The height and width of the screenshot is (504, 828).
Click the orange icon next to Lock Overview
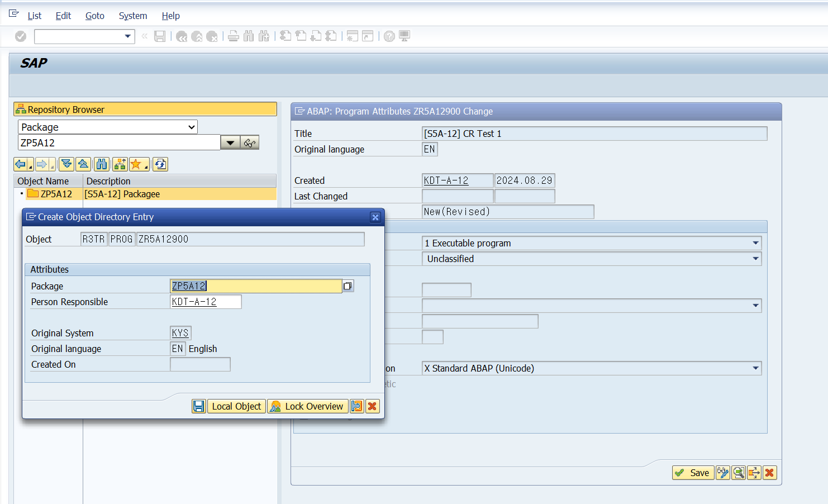(x=357, y=406)
